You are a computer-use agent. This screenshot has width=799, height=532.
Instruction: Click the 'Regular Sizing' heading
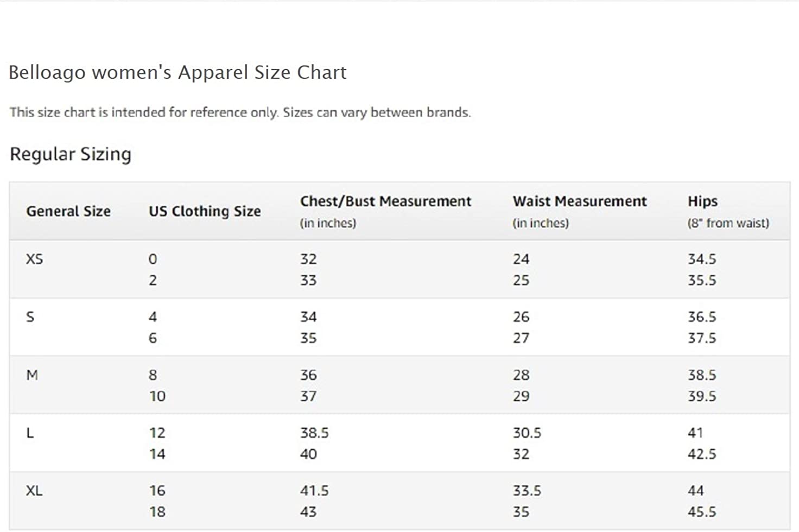click(x=71, y=154)
